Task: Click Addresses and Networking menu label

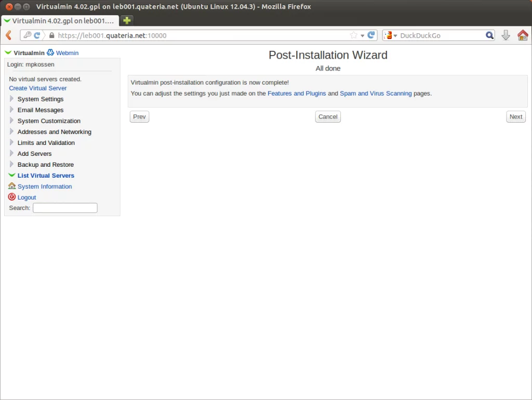Action: pos(54,132)
